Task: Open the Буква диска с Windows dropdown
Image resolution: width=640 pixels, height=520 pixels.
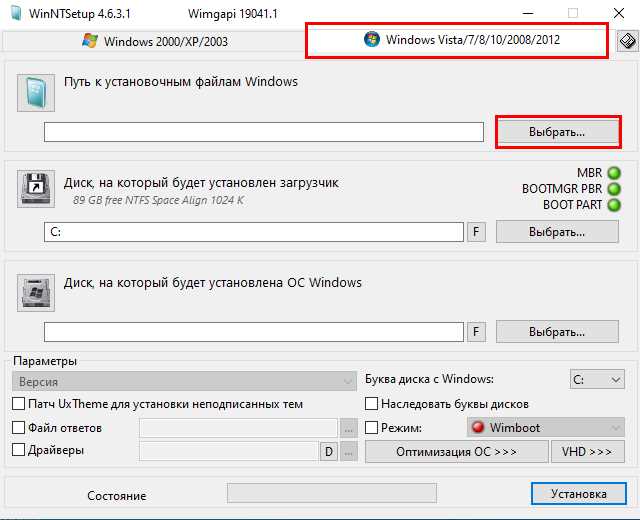Action: 597,380
